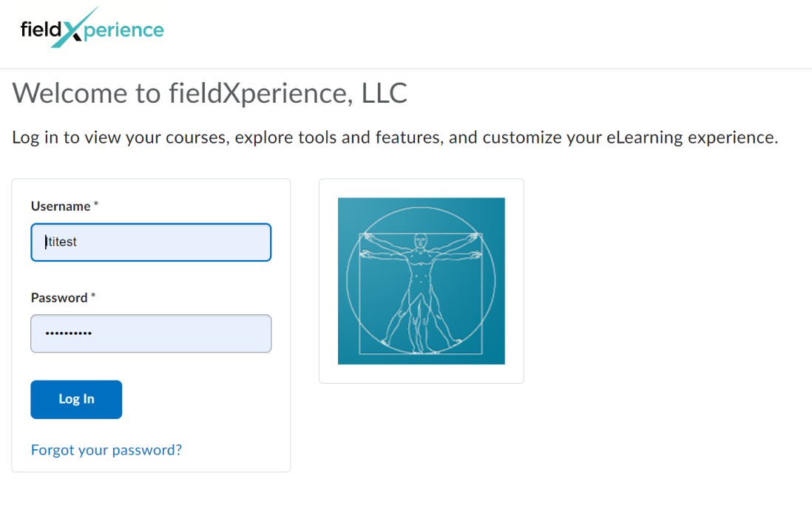Image resolution: width=812 pixels, height=510 pixels.
Task: Open the Forgot your password? link
Action: pyautogui.click(x=106, y=450)
